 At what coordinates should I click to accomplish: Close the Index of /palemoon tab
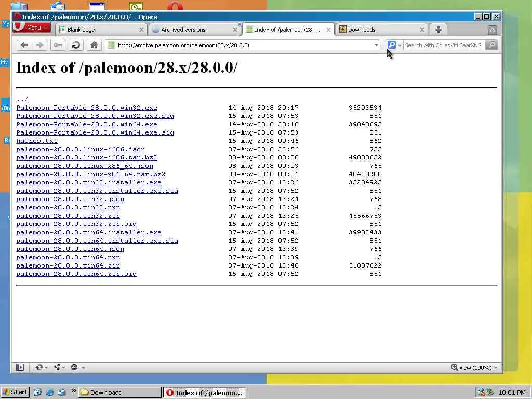tap(328, 30)
